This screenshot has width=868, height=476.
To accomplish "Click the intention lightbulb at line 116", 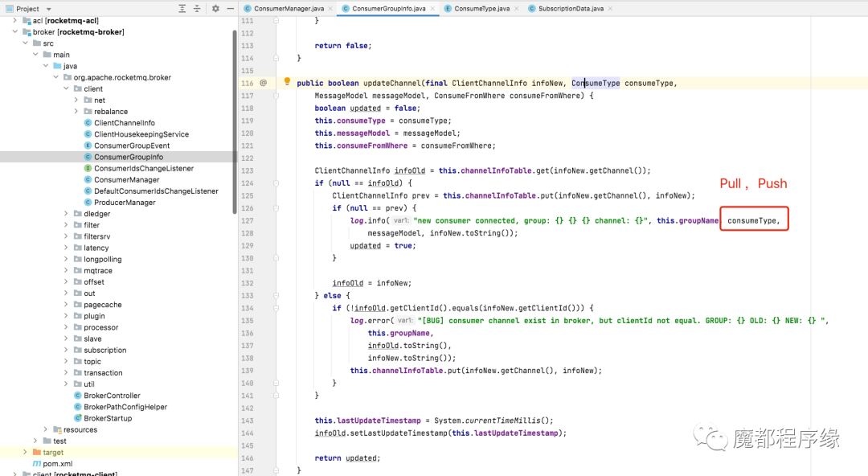I will coord(287,81).
